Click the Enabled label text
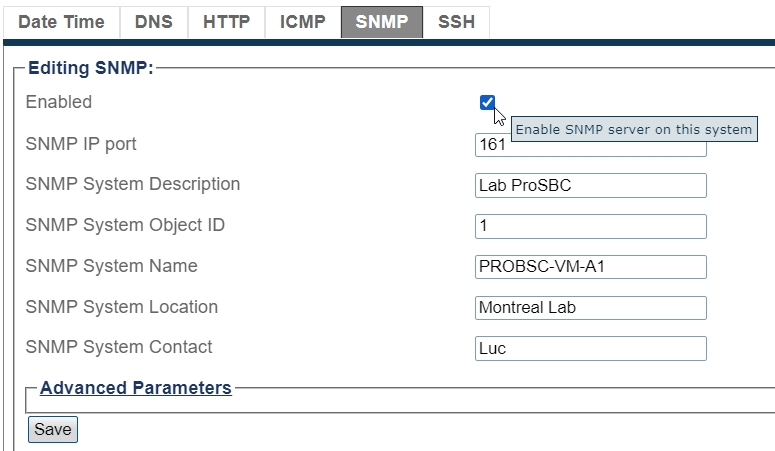 (58, 102)
